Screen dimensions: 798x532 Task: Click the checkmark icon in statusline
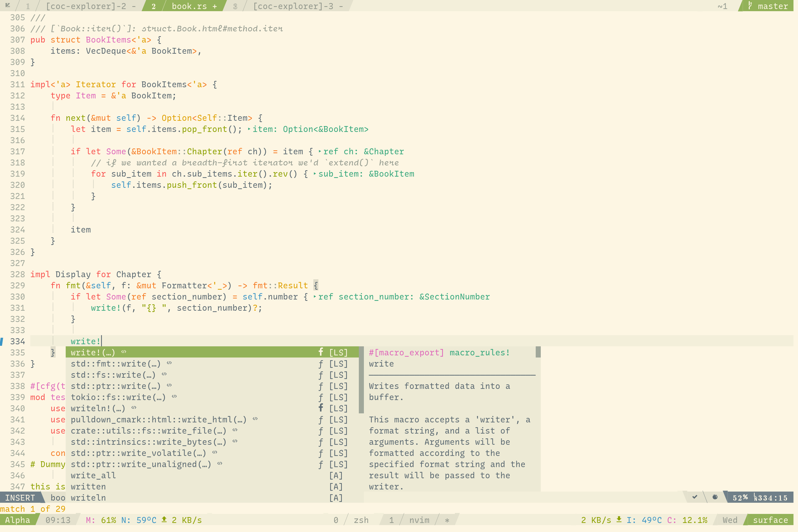(695, 497)
